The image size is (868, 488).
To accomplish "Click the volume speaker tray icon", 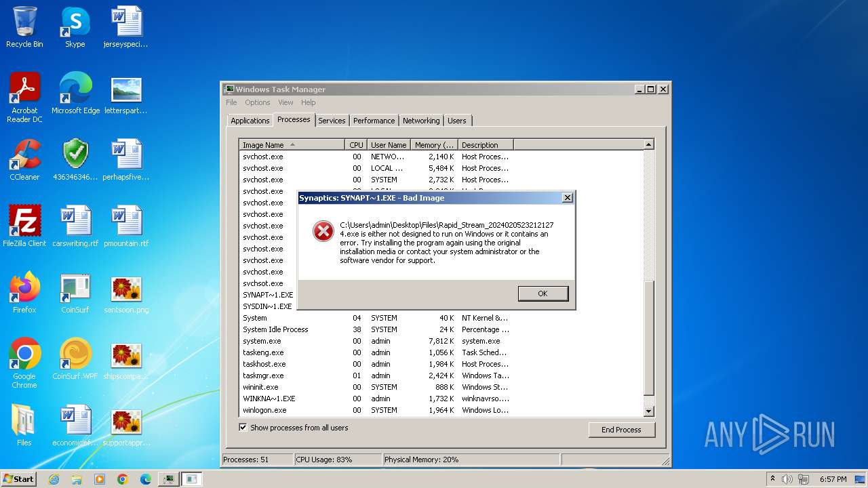I will pyautogui.click(x=787, y=479).
